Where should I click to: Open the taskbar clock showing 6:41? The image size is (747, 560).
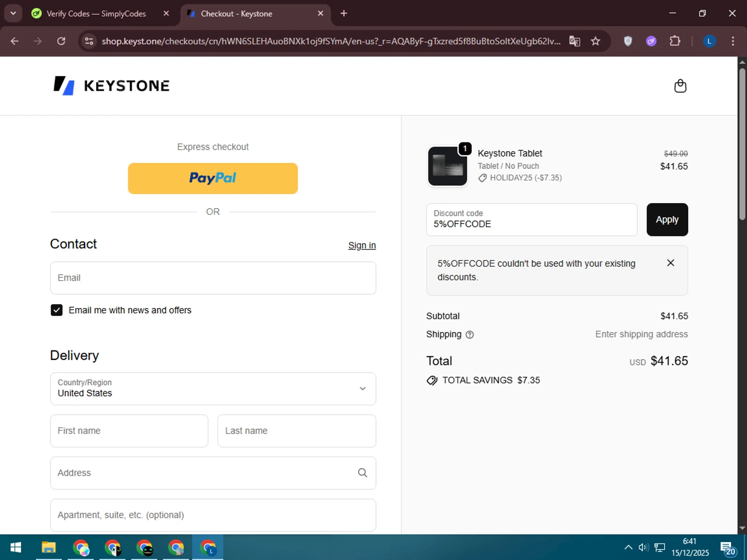[690, 547]
